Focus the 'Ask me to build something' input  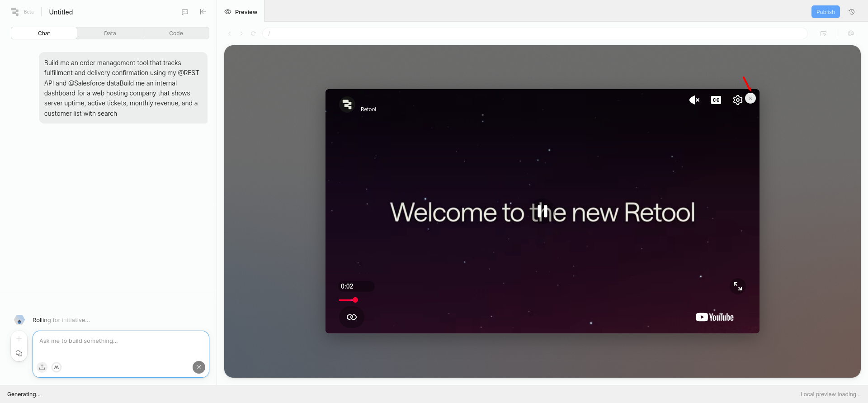121,341
